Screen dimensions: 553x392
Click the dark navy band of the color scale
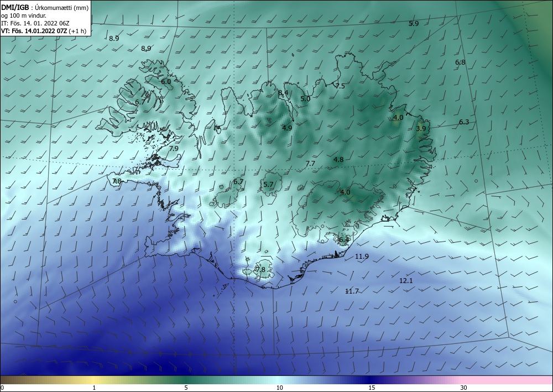point(371,380)
